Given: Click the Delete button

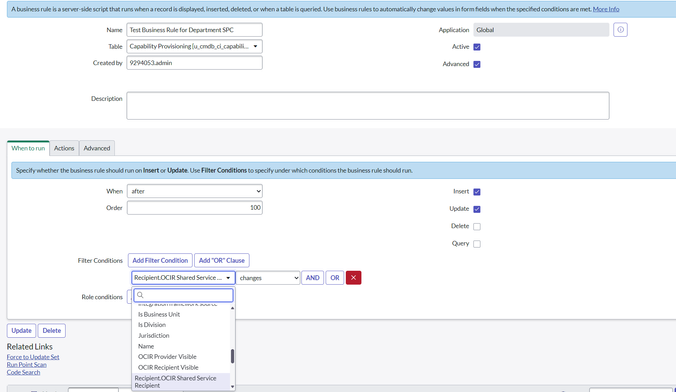Looking at the screenshot, I should [x=52, y=330].
